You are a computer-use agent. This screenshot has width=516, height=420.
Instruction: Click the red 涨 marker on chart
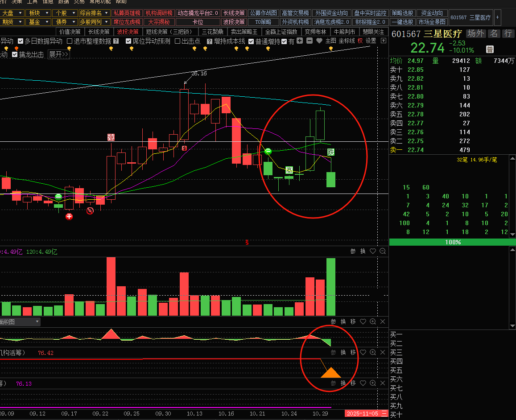click(x=111, y=137)
